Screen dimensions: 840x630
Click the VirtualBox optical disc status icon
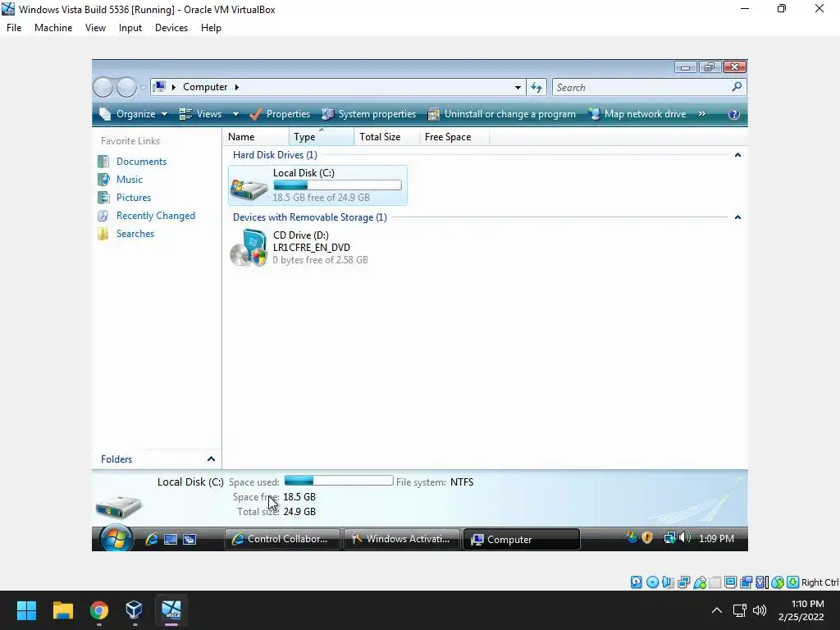652,582
